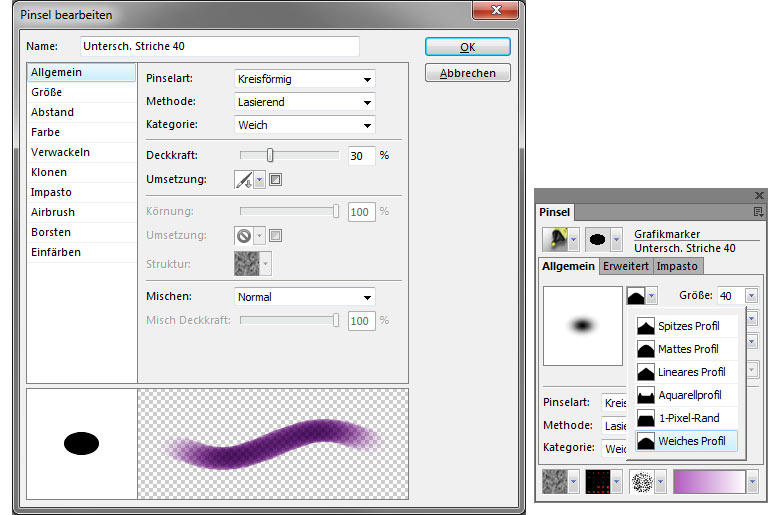Click the brush variant dab icon in Pinsel panel
The height and width of the screenshot is (515, 780).
[x=597, y=240]
